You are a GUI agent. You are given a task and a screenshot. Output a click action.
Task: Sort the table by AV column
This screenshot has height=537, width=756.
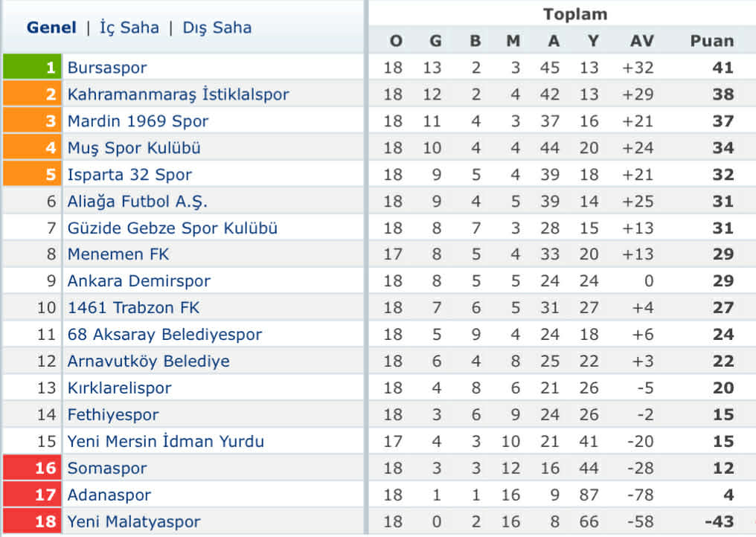point(642,41)
